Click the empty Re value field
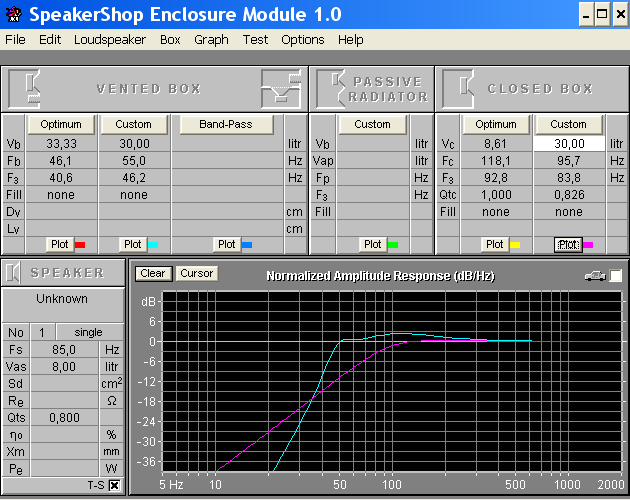Screen dimensions: 630x500 (64, 401)
